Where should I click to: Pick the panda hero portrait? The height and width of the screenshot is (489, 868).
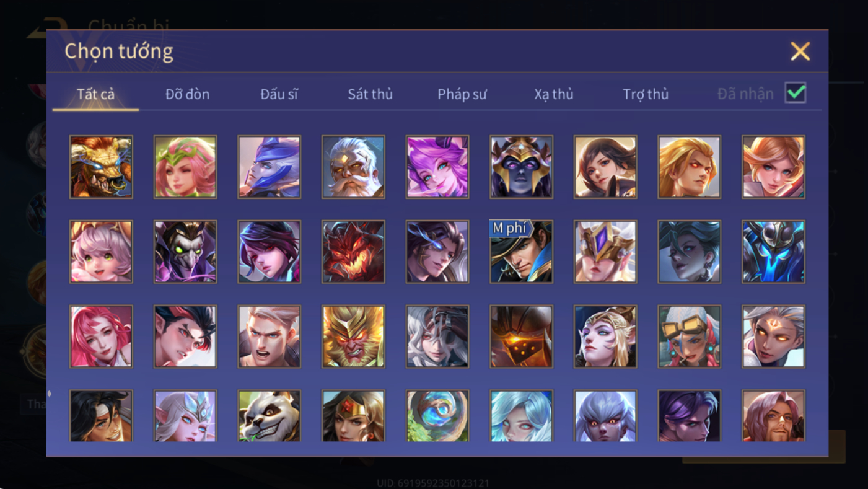click(269, 416)
